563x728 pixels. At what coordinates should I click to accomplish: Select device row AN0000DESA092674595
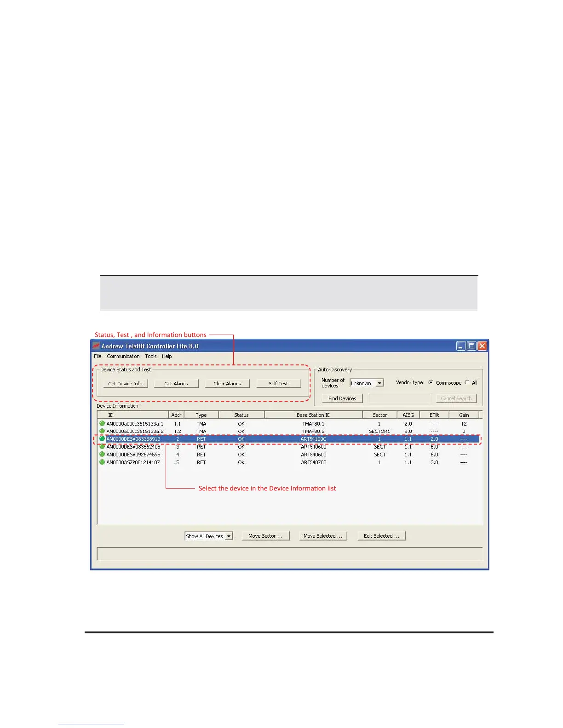[x=289, y=455]
